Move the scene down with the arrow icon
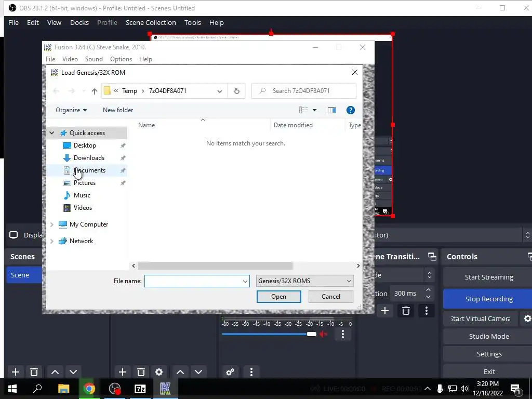The width and height of the screenshot is (532, 399). coord(73,372)
